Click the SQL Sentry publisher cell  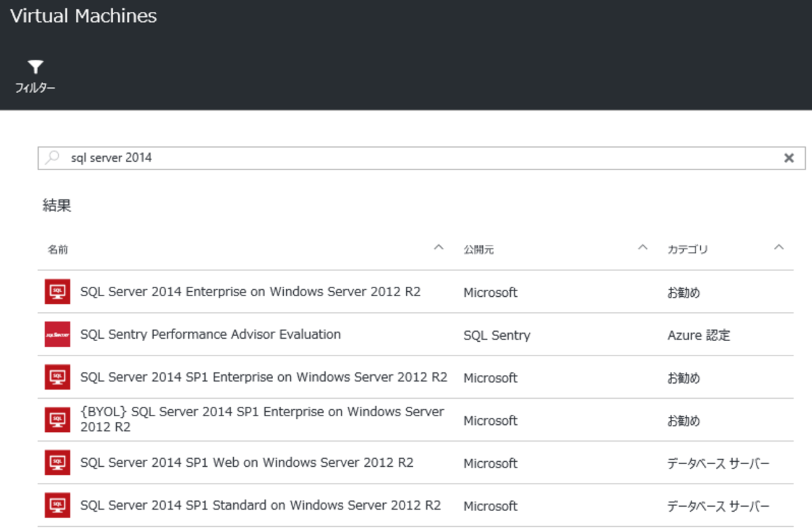coord(497,336)
